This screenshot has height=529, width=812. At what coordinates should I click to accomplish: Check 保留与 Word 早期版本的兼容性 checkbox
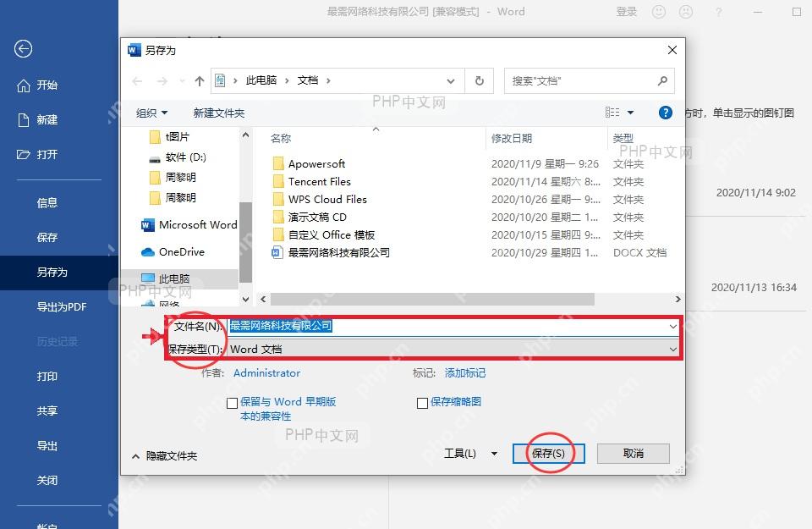tap(232, 403)
